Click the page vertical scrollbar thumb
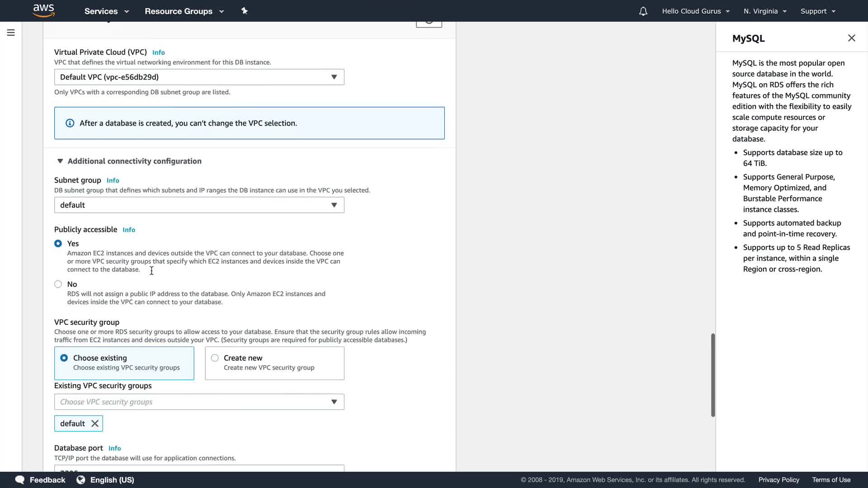 pyautogui.click(x=713, y=375)
